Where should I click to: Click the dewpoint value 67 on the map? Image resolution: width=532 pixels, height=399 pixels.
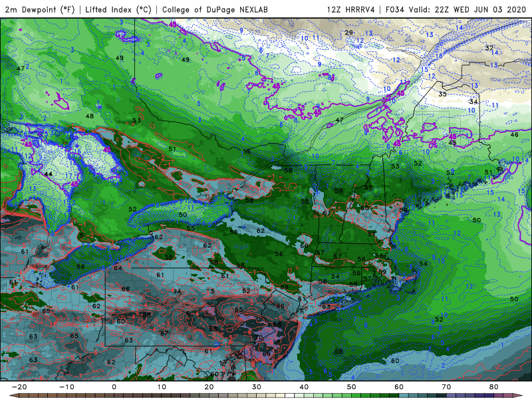(164, 333)
